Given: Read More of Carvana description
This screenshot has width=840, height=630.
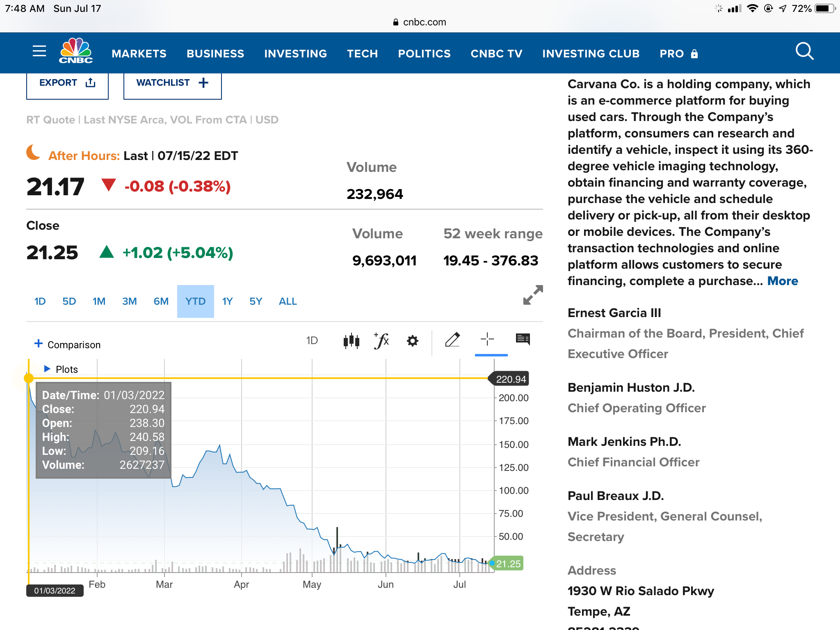Looking at the screenshot, I should click(782, 281).
